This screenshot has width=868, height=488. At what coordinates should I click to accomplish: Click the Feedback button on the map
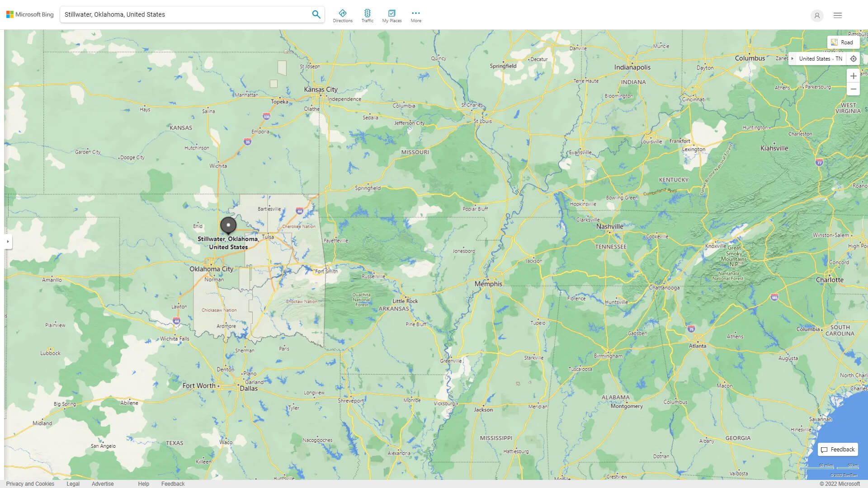pyautogui.click(x=838, y=449)
